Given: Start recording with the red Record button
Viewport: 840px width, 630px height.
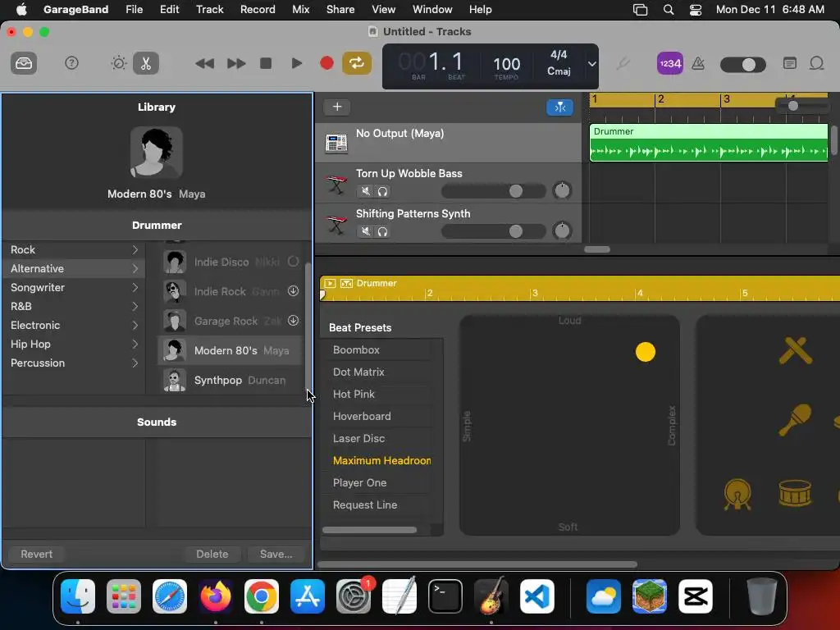Looking at the screenshot, I should (326, 63).
